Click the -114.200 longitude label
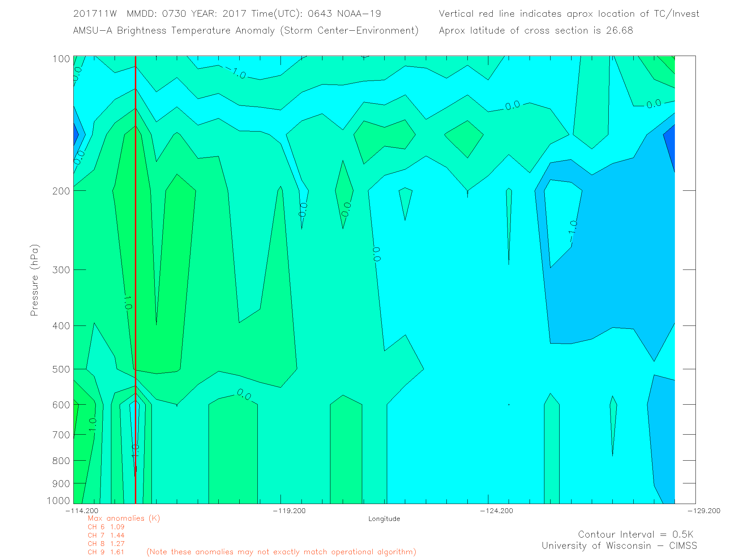The height and width of the screenshot is (560, 732). (x=82, y=511)
